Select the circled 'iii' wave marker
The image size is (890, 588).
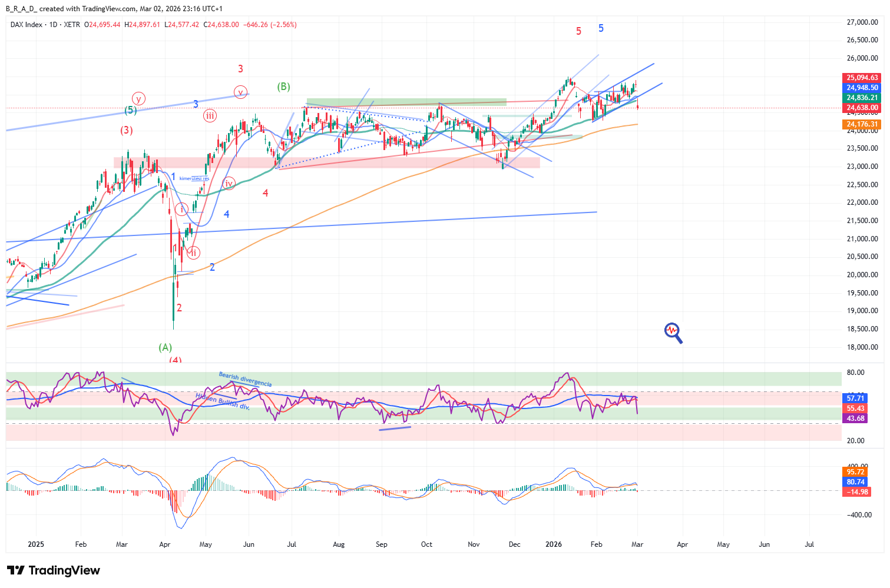tap(210, 115)
